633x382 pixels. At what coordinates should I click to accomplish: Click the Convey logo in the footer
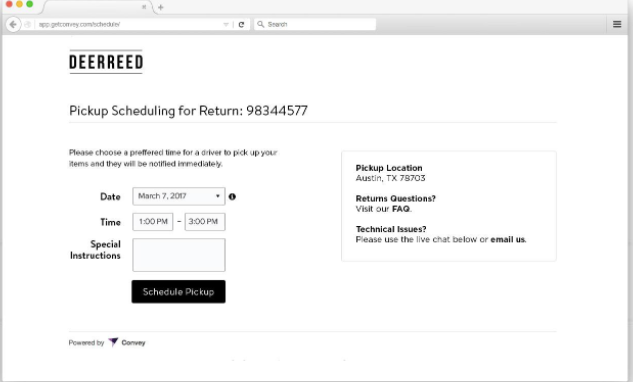(127, 342)
